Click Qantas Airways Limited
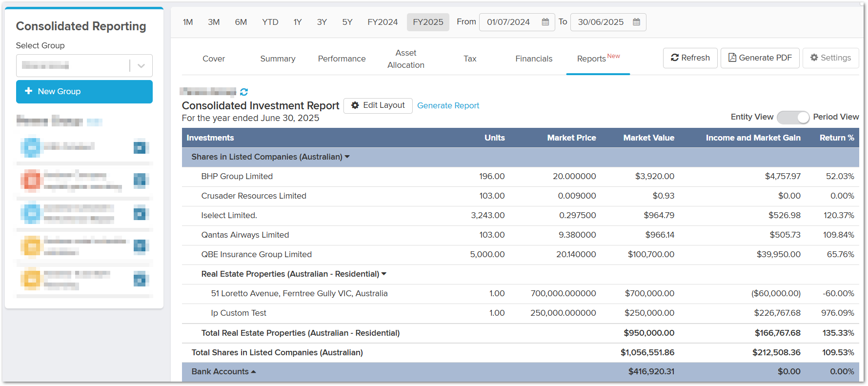This screenshot has height=386, width=868. coord(245,235)
